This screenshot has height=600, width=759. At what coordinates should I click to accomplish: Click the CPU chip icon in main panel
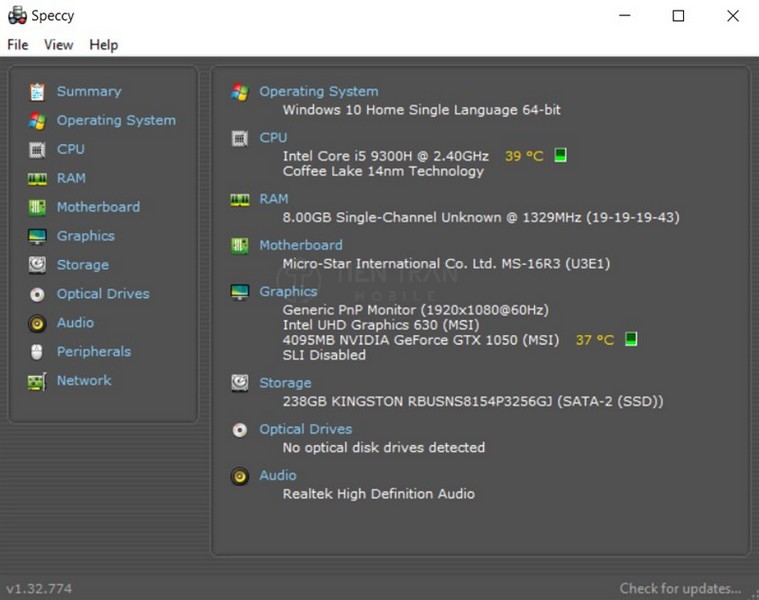click(x=240, y=138)
